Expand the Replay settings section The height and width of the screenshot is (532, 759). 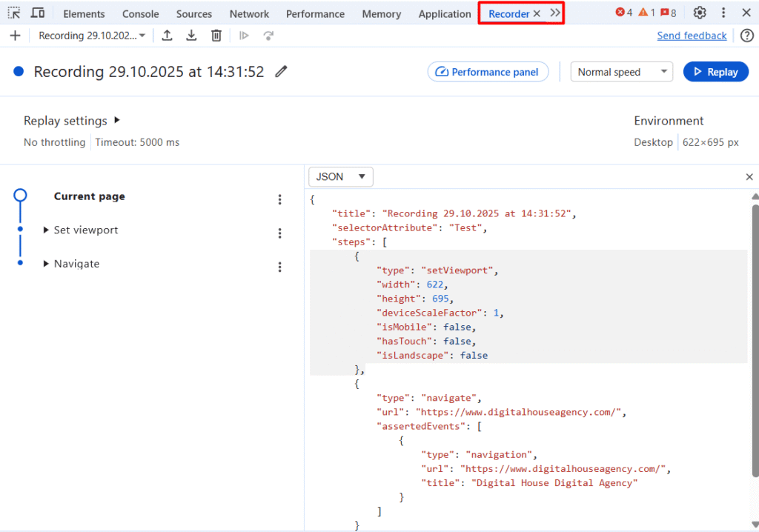(x=116, y=121)
